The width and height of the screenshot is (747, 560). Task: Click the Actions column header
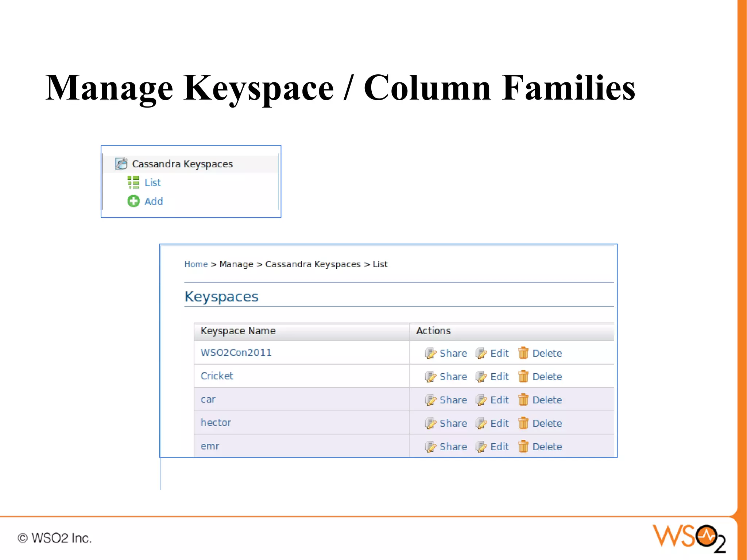pos(512,331)
